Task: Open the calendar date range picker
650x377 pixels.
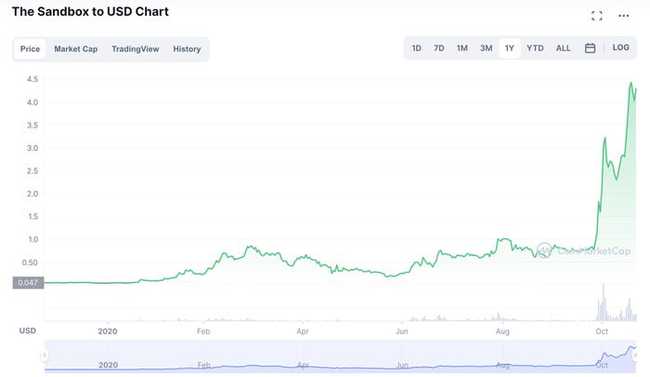Action: tap(590, 48)
